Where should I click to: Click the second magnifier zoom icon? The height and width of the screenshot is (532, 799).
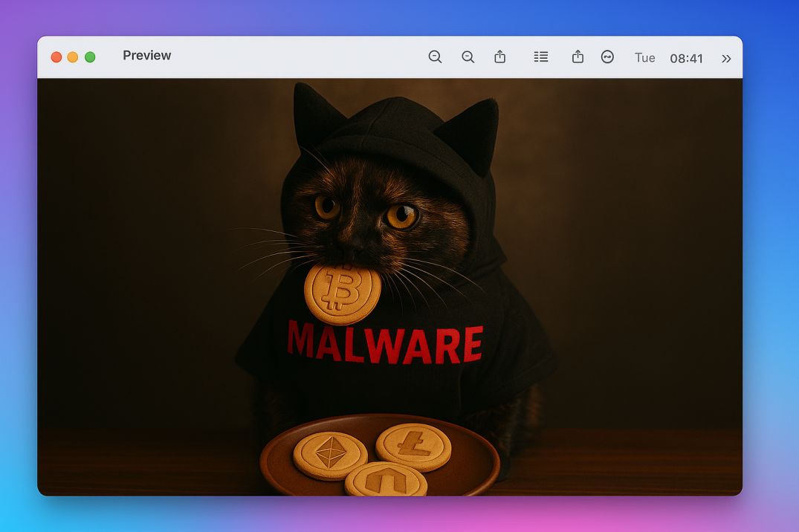[468, 57]
